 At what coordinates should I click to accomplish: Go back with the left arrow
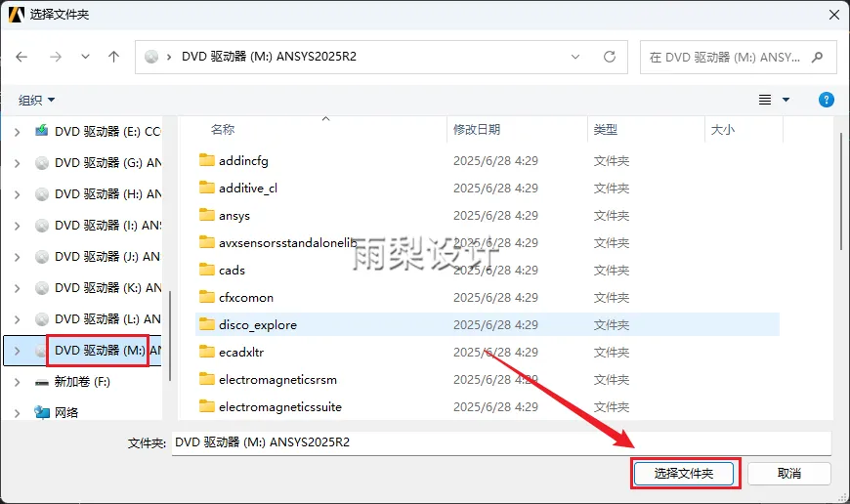(21, 57)
